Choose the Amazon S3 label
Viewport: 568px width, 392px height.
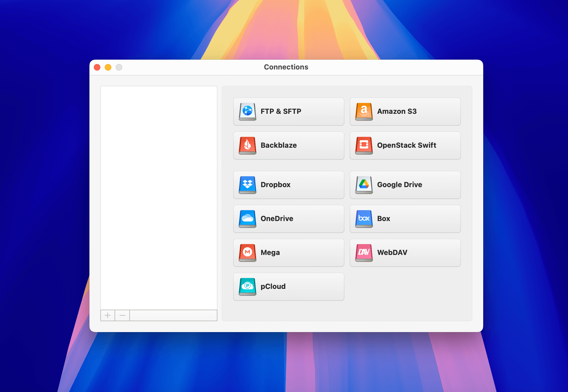coord(397,111)
